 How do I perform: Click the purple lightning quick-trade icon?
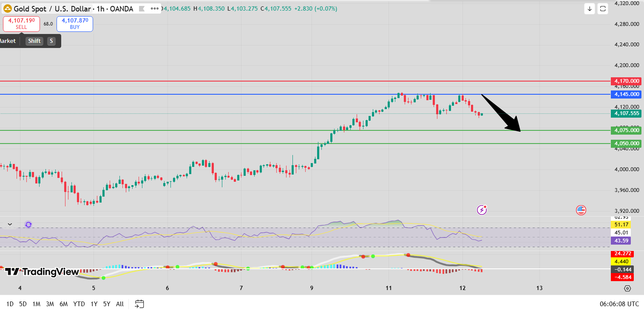point(481,210)
